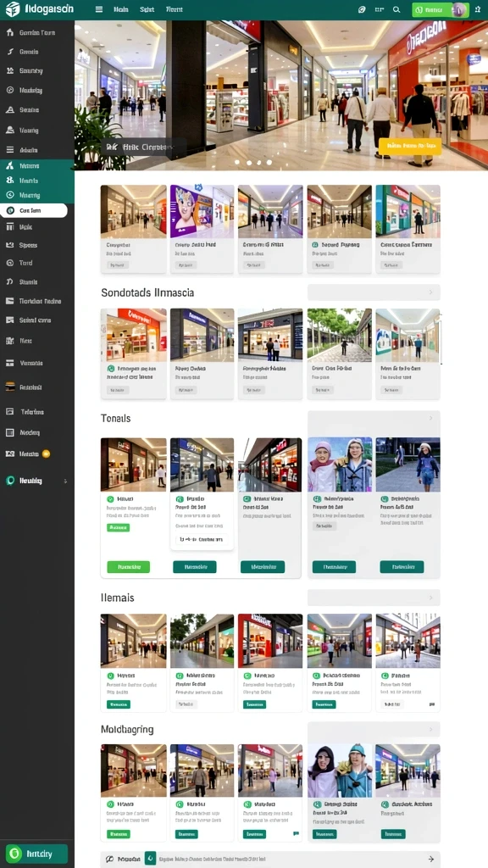
Task: Click the star icon at top right
Action: tap(478, 9)
